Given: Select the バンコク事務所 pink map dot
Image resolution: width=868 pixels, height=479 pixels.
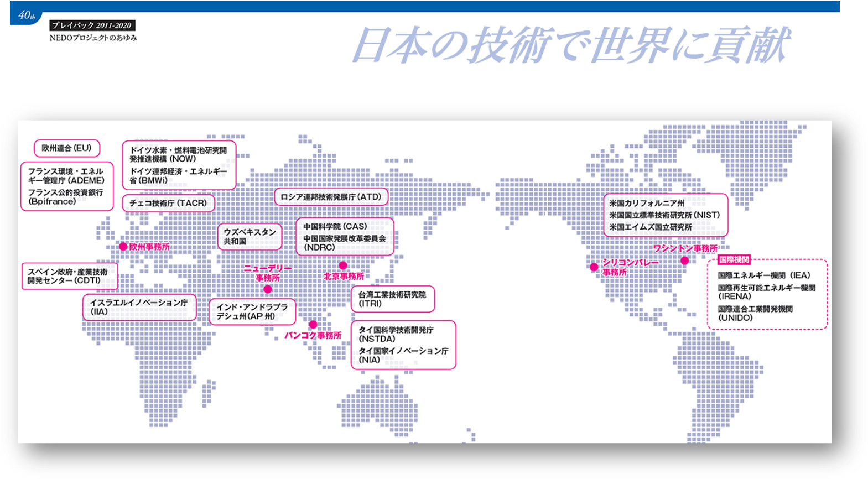Looking at the screenshot, I should (x=313, y=325).
